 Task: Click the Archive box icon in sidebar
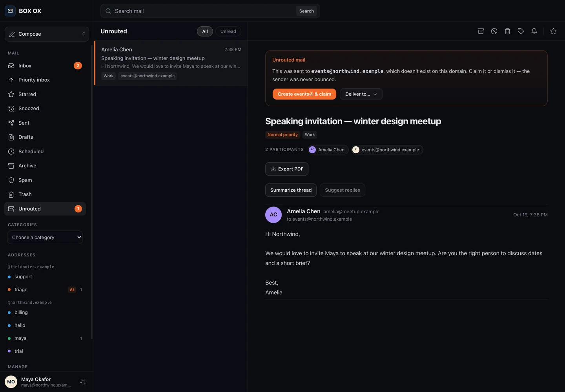pos(11,166)
